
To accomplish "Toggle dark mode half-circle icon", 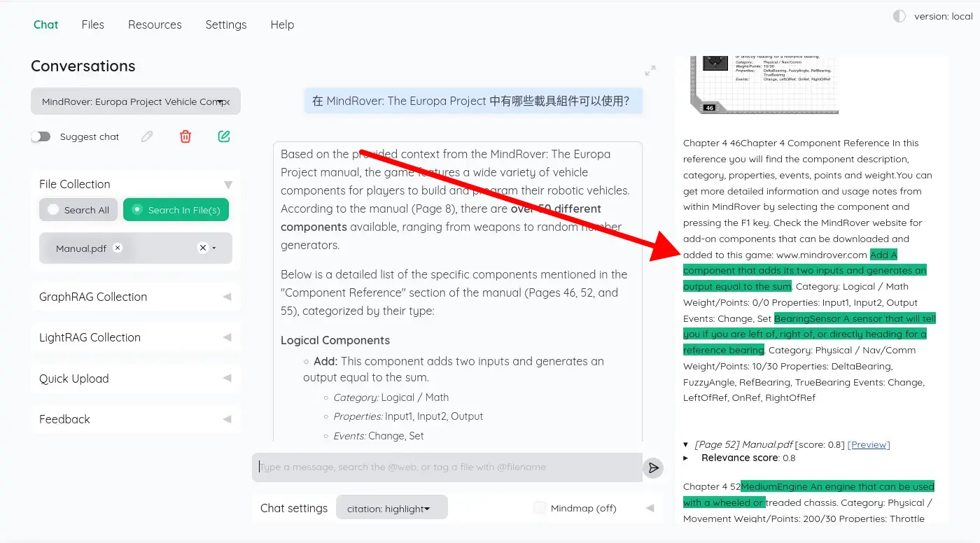I will pos(899,17).
